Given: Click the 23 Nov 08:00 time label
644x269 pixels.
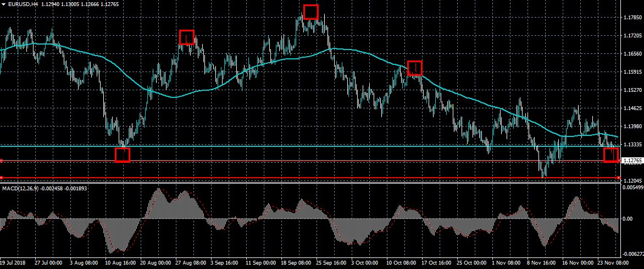Looking at the screenshot, I should point(612,262).
